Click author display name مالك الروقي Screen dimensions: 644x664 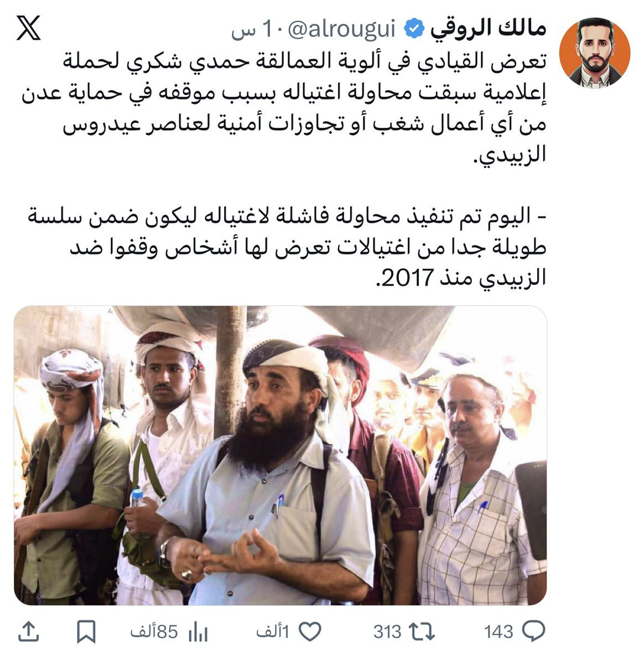487,29
